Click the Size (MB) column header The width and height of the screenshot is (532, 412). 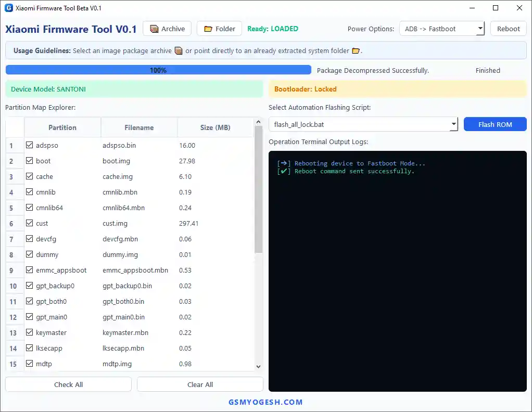(x=215, y=127)
